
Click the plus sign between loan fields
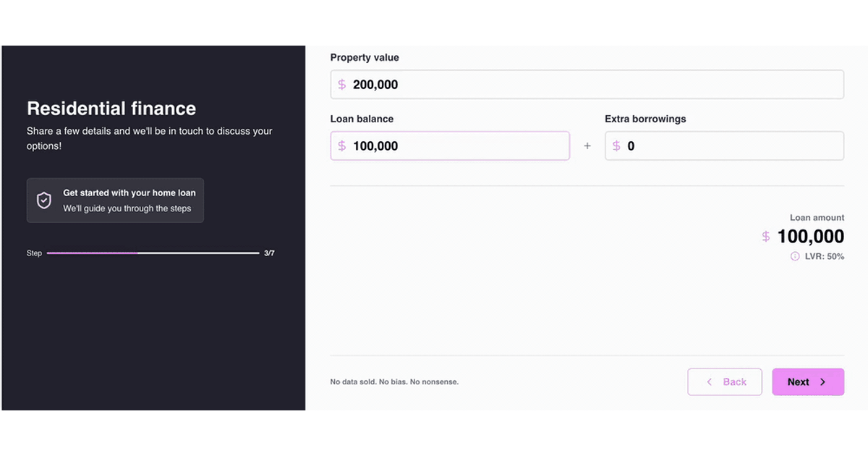point(587,146)
